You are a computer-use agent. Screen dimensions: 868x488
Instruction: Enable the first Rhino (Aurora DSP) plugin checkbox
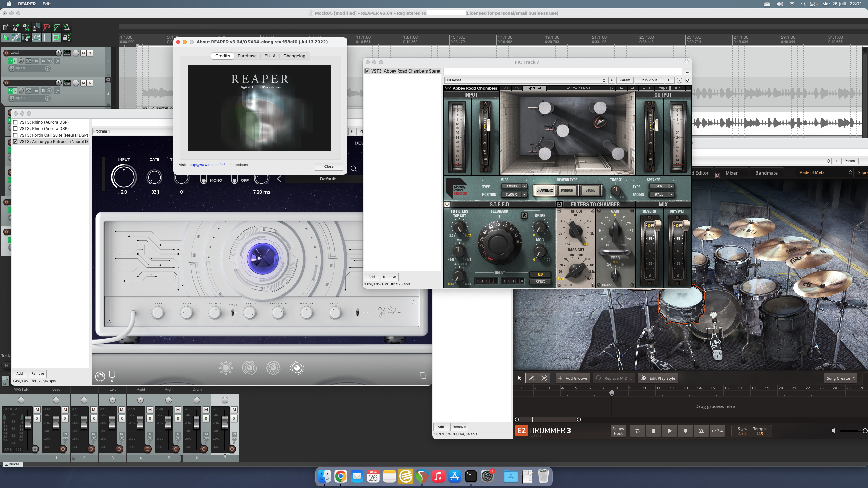(15, 122)
